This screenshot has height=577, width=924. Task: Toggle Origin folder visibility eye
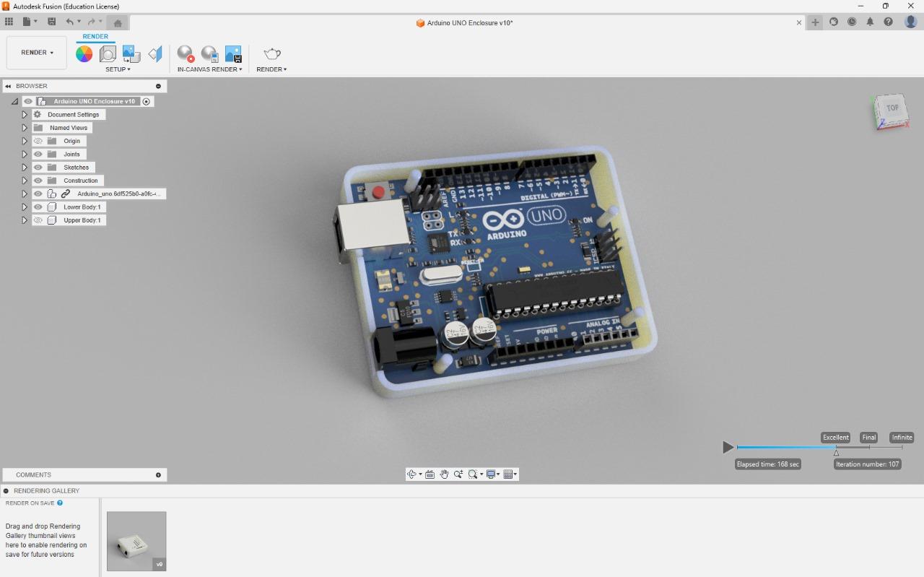coord(38,141)
